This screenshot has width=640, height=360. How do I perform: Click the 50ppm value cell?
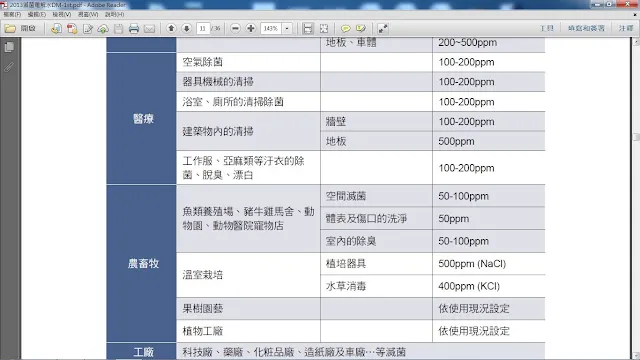pos(489,218)
